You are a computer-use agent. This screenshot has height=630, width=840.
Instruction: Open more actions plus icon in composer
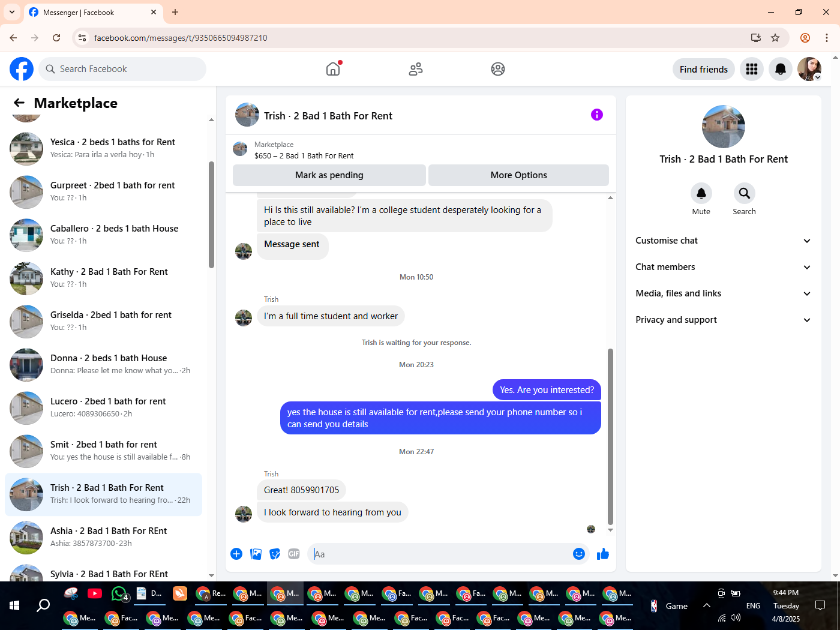(236, 554)
